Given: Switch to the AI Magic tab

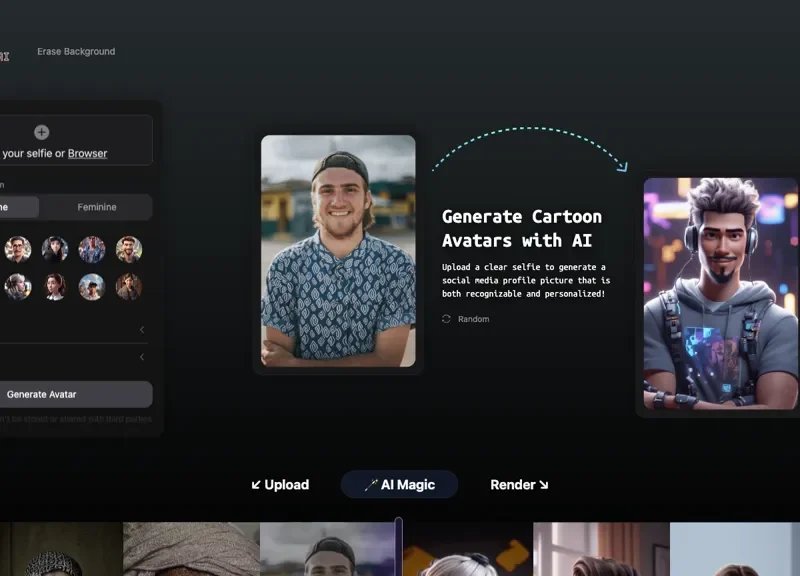Looking at the screenshot, I should coord(399,484).
